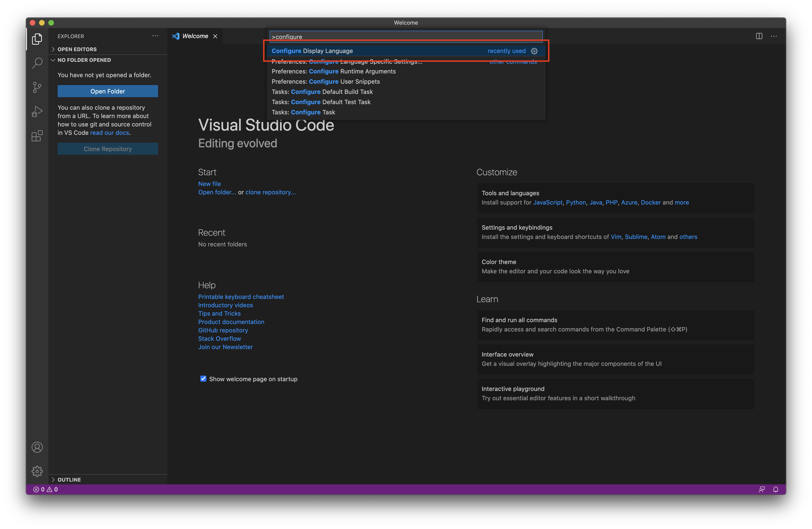Open the feedback icon in status bar
812x529 pixels.
pyautogui.click(x=762, y=489)
